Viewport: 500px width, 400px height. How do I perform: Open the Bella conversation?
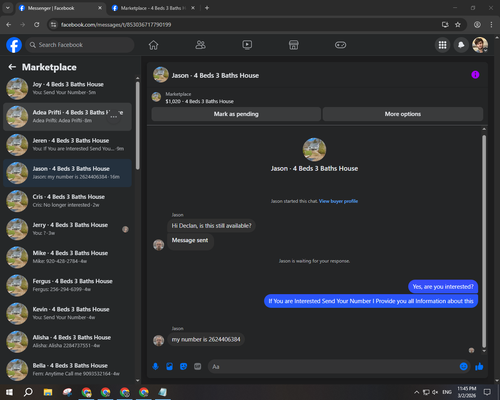pyautogui.click(x=67, y=370)
